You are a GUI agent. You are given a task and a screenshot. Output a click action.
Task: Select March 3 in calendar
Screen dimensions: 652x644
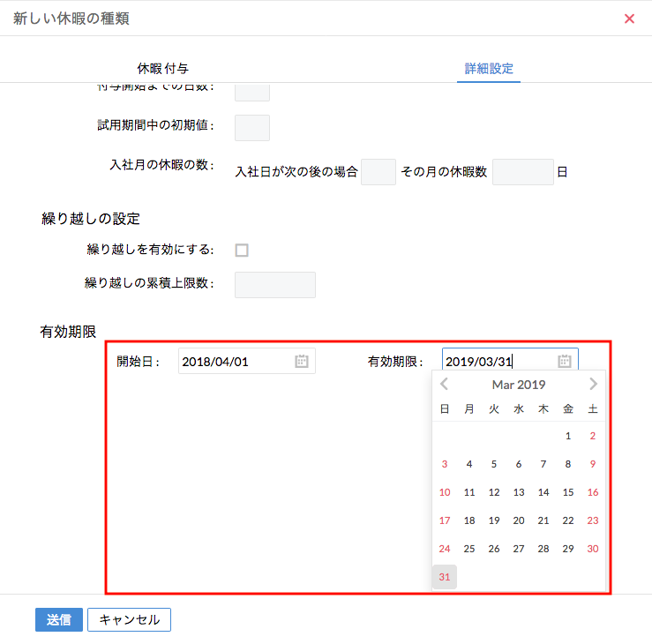point(445,464)
